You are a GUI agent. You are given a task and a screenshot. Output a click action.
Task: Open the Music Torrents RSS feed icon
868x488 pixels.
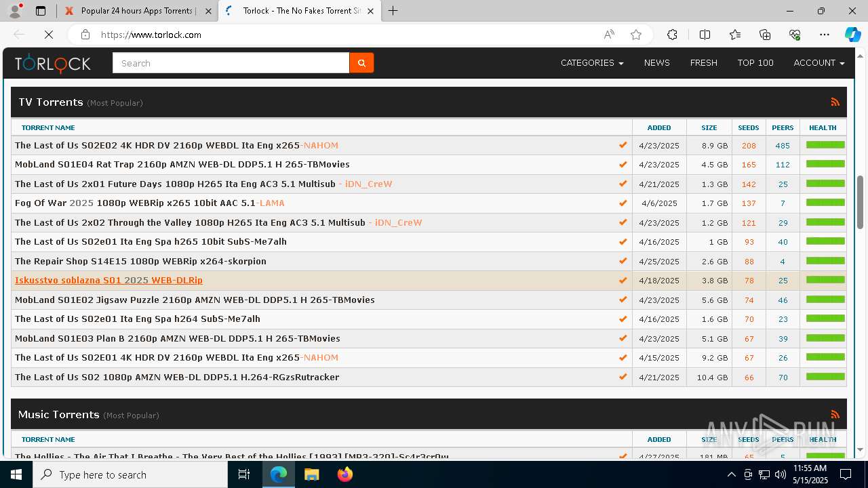pos(835,415)
